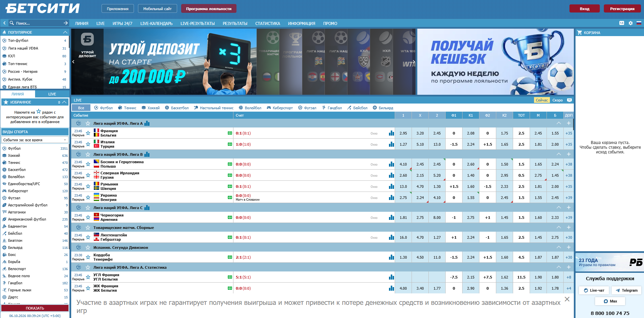Click statistics bars next to Лига наций УЕФА. Лига B
644x318 pixels.
click(147, 154)
